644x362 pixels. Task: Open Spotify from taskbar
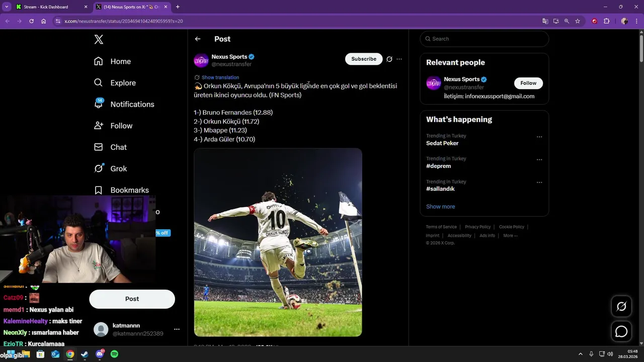tap(114, 354)
